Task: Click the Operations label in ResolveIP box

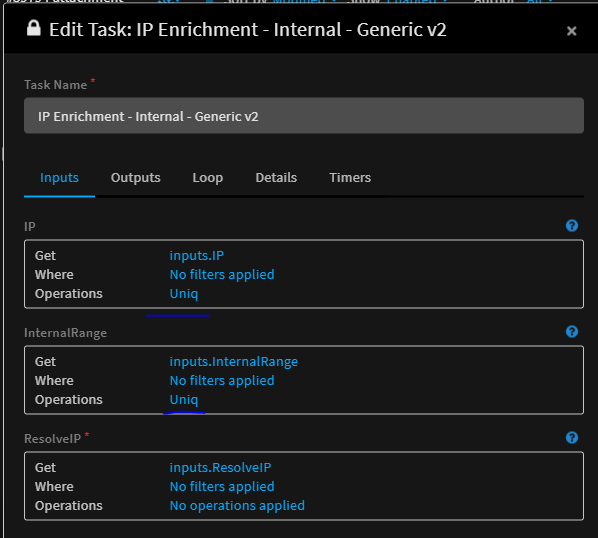Action: pyautogui.click(x=69, y=506)
